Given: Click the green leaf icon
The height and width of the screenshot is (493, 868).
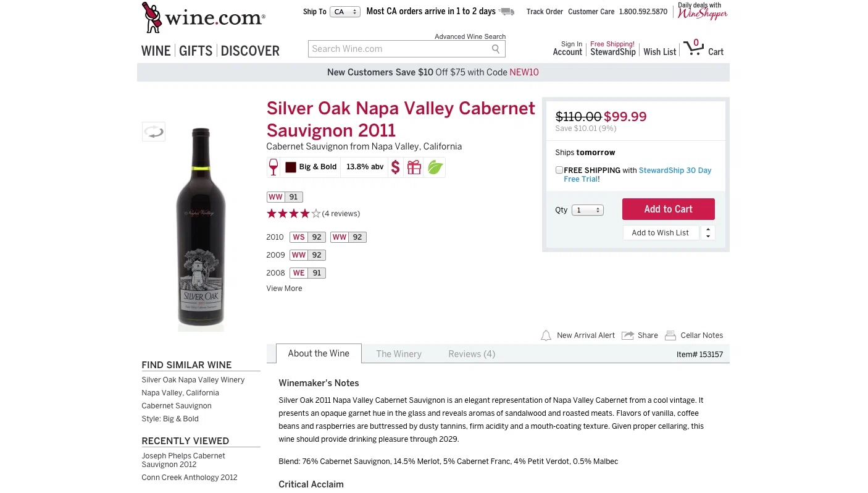Looking at the screenshot, I should click(x=435, y=167).
